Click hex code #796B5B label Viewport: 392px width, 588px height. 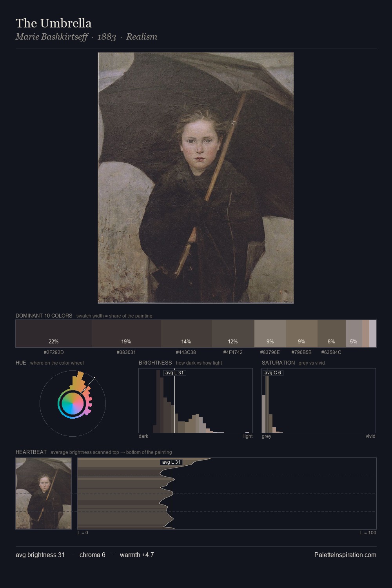pos(301,352)
